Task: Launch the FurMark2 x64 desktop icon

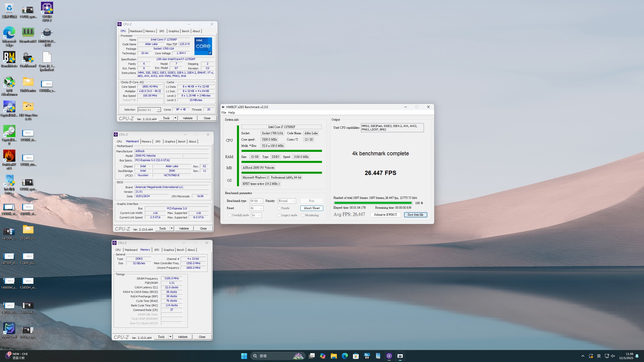Action: coord(9,160)
